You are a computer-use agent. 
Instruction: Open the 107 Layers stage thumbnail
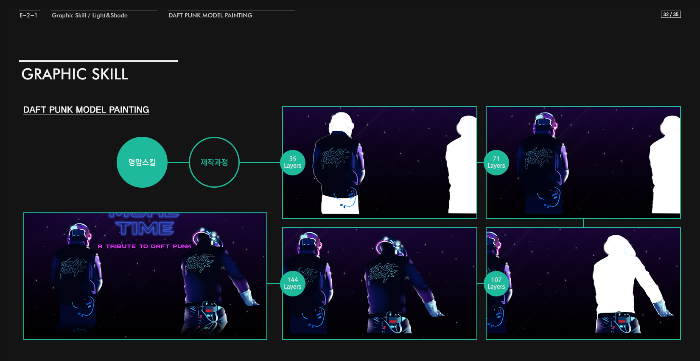click(x=583, y=283)
